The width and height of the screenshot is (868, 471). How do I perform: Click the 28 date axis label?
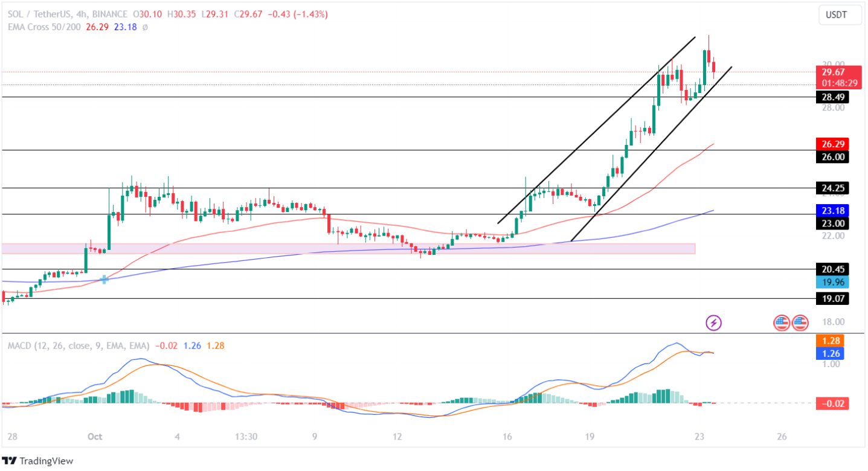pos(12,437)
